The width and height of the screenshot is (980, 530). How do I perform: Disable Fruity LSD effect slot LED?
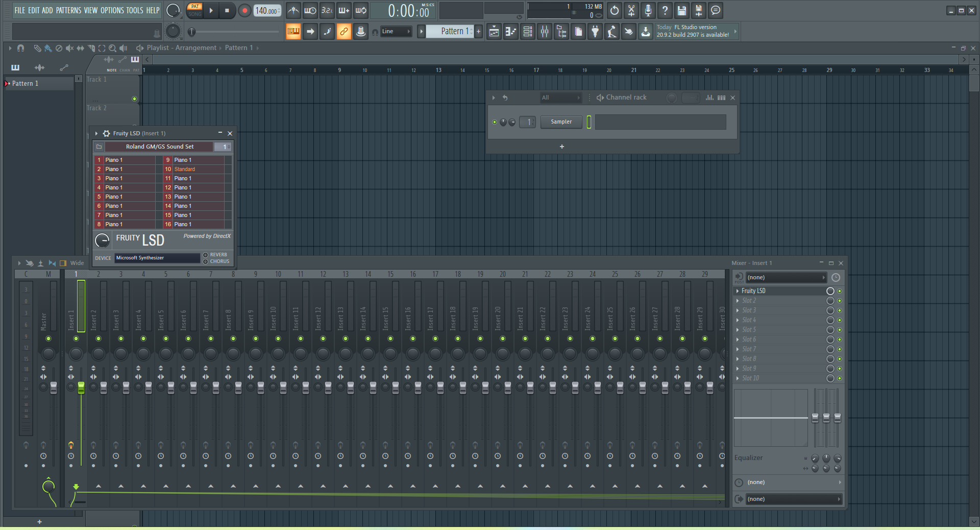click(x=840, y=291)
